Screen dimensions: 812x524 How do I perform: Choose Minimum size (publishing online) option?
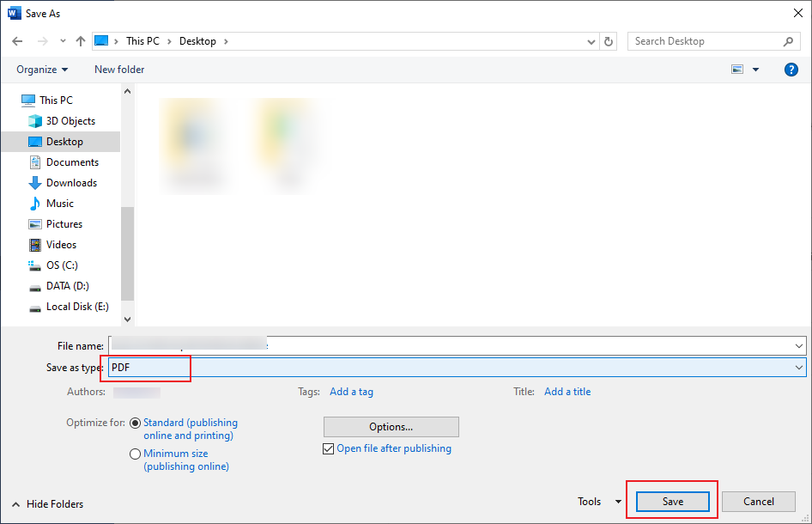coord(135,453)
